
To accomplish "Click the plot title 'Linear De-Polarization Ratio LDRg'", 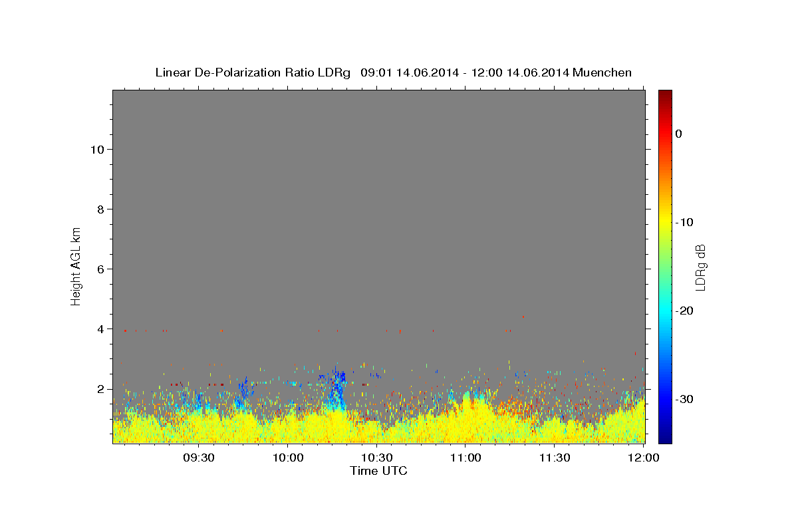I will [x=253, y=72].
